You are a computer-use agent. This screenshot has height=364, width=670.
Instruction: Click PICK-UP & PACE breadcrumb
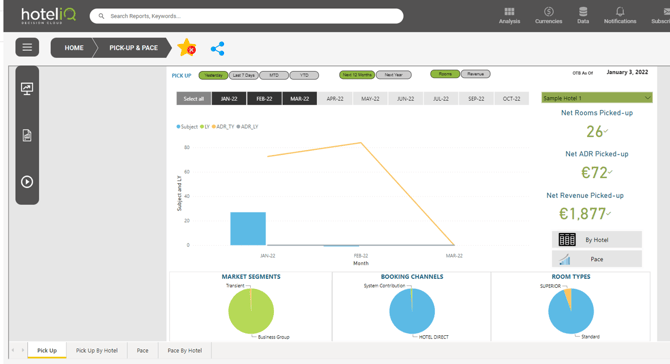(133, 48)
